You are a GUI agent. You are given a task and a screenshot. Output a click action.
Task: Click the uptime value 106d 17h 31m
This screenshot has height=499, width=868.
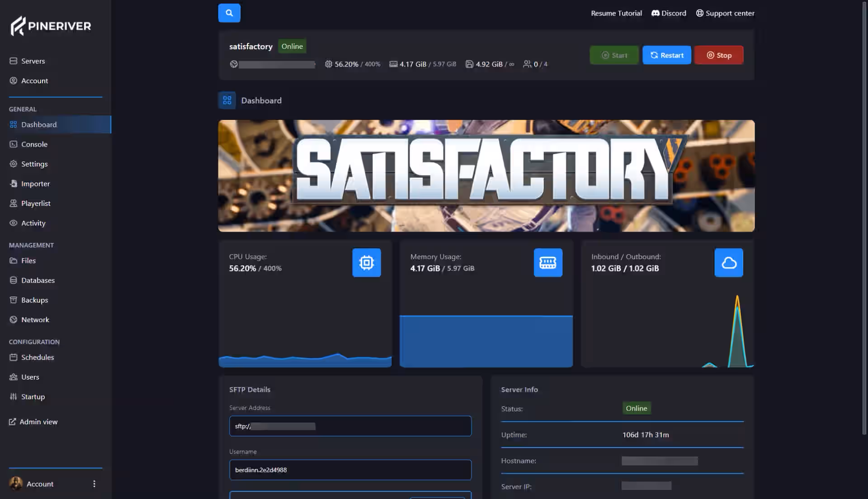pos(646,435)
